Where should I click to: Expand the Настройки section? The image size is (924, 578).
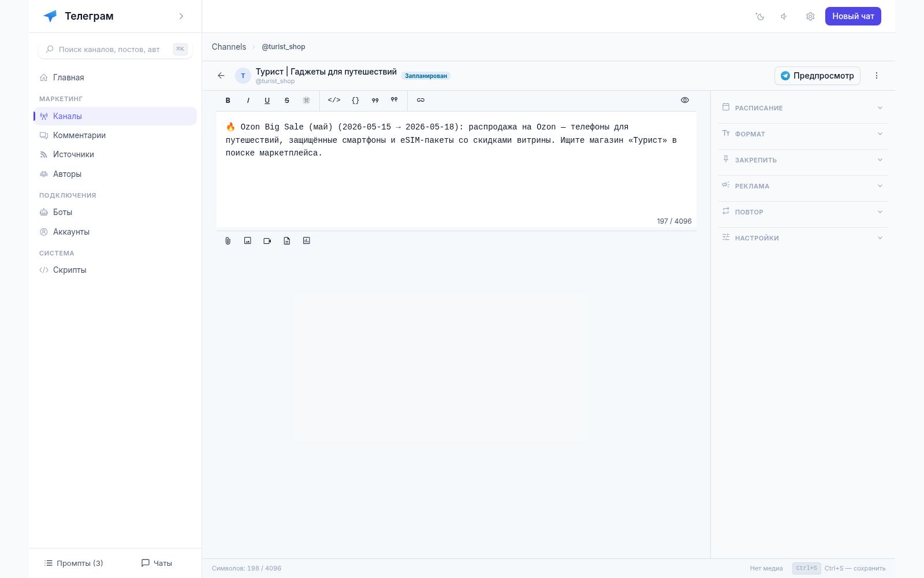click(x=803, y=238)
